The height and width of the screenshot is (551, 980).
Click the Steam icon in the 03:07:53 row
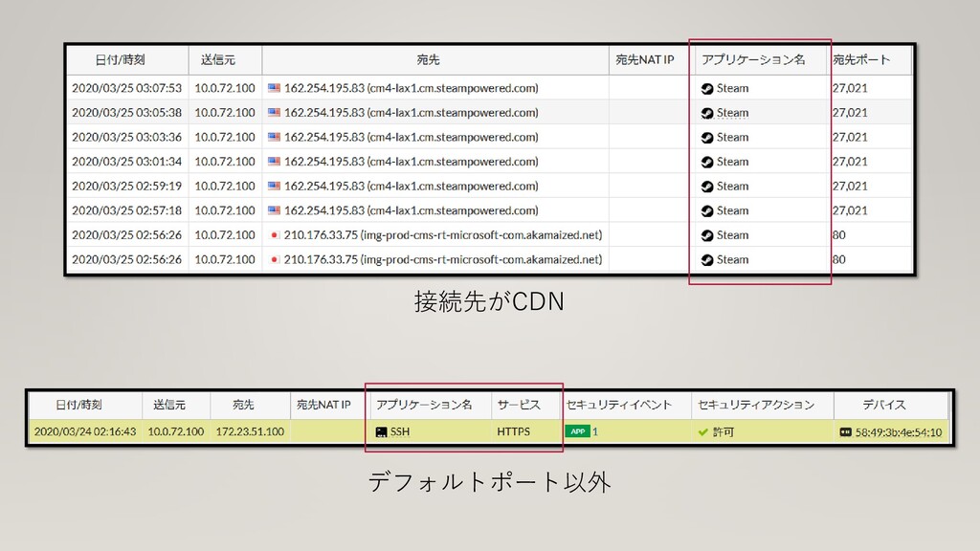[x=707, y=89]
